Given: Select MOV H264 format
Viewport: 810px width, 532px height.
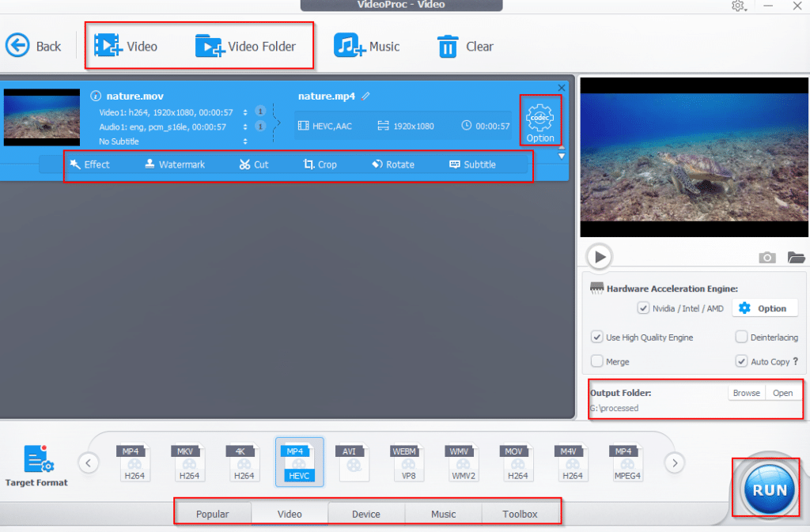Looking at the screenshot, I should [517, 462].
